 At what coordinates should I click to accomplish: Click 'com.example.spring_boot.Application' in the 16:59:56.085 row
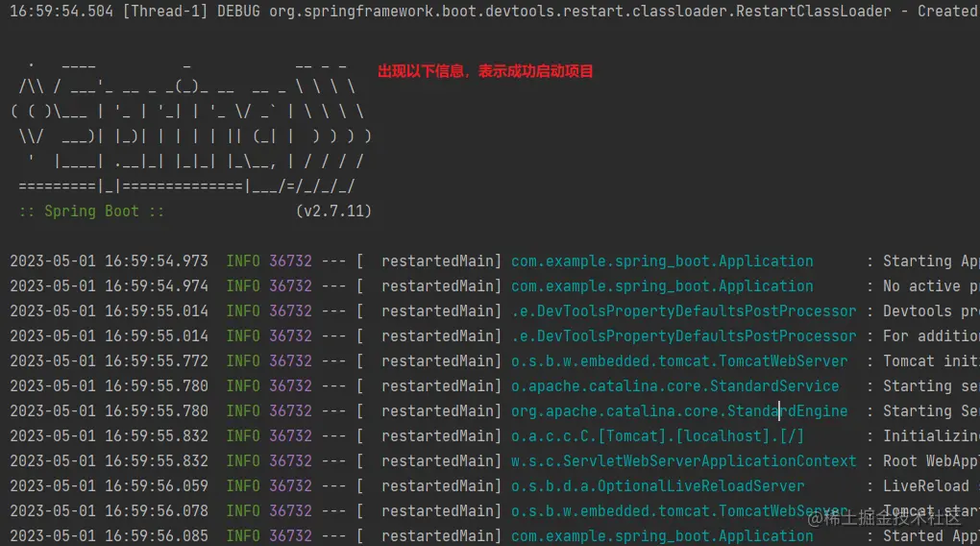click(x=663, y=536)
